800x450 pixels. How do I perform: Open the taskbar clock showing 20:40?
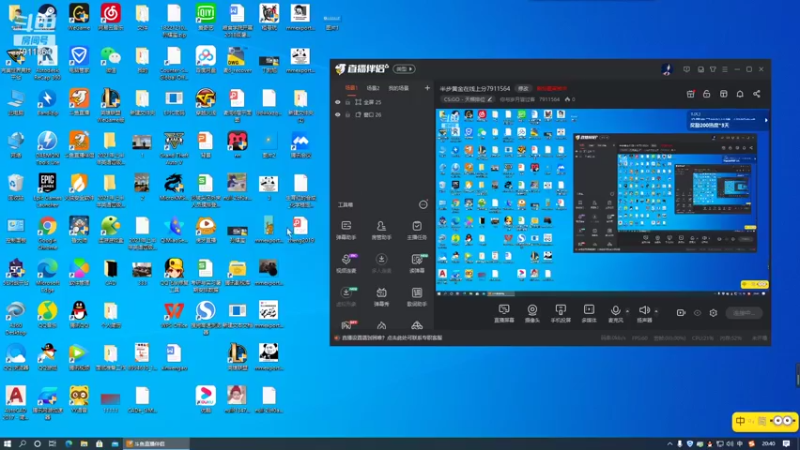[x=768, y=444]
